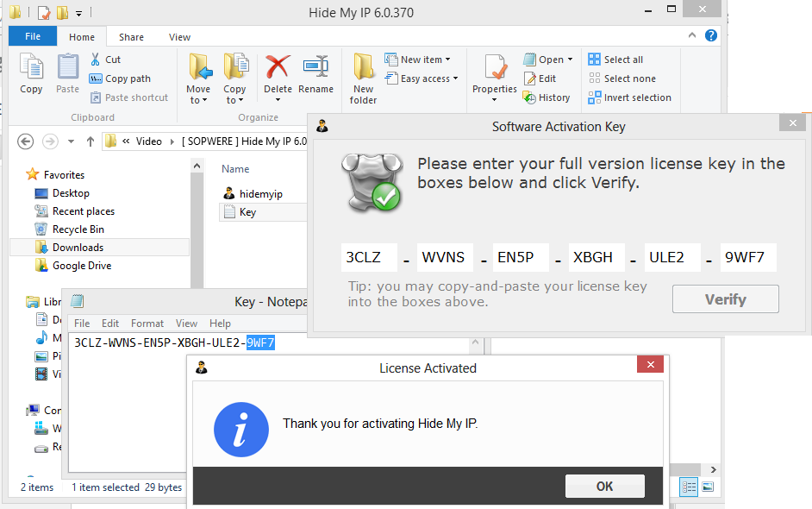This screenshot has height=509, width=812.
Task: Create a New folder from the ribbon
Action: [x=363, y=79]
